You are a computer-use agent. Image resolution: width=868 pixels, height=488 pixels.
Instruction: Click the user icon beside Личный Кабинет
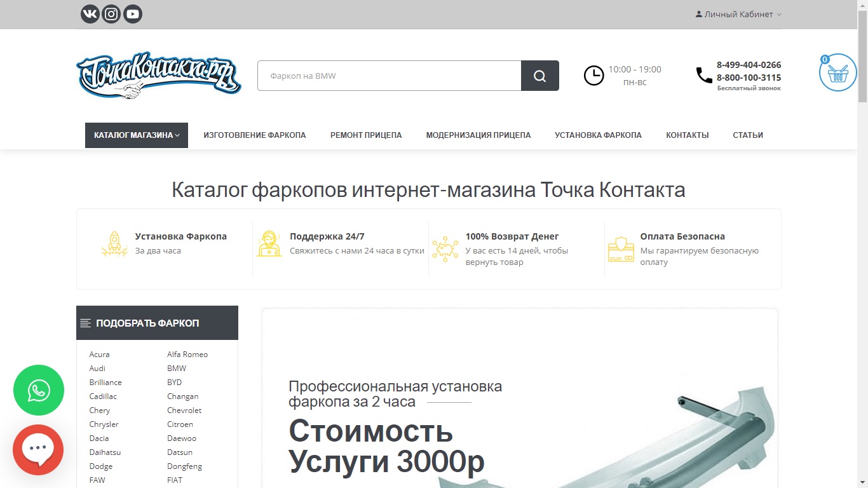[699, 14]
